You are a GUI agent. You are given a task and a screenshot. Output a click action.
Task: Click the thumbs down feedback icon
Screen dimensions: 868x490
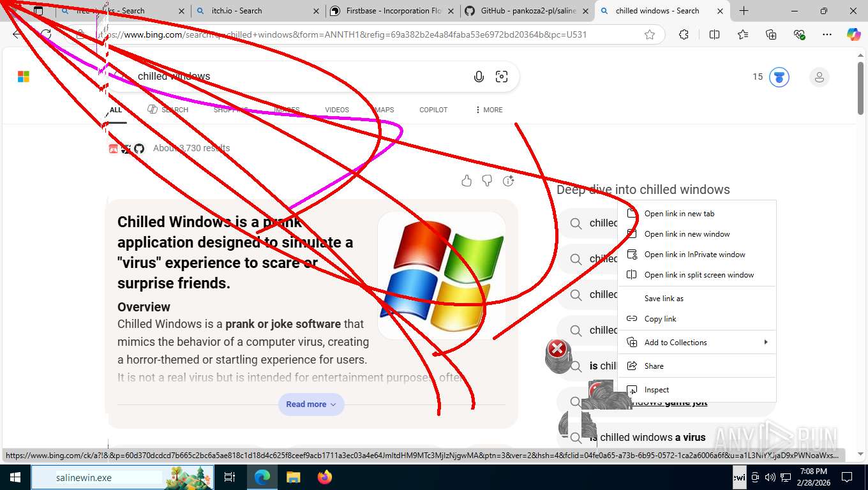click(x=487, y=181)
